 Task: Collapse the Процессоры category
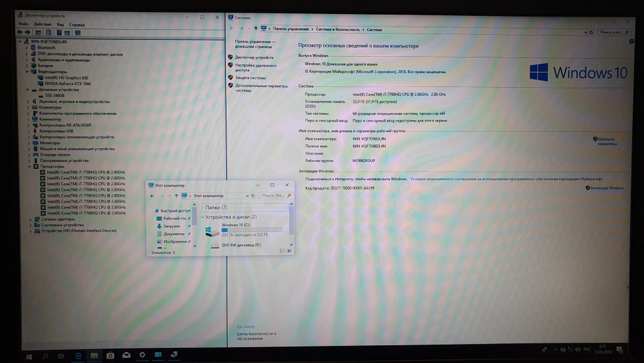click(x=29, y=166)
